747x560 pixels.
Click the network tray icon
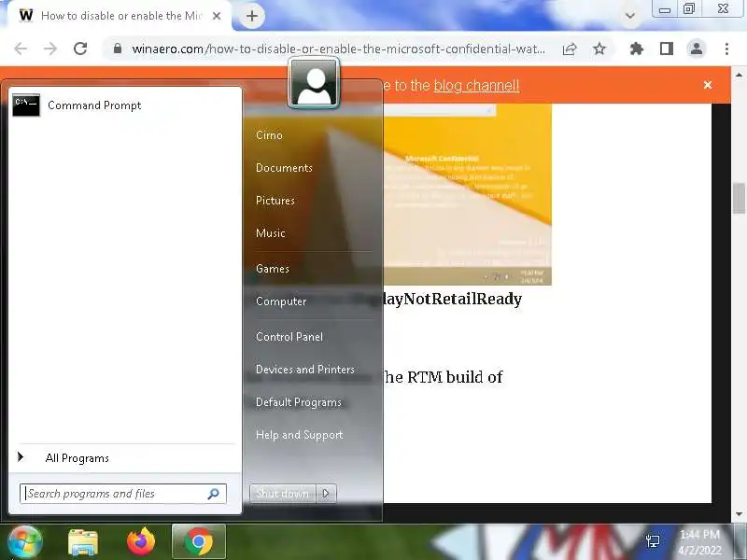[653, 540]
